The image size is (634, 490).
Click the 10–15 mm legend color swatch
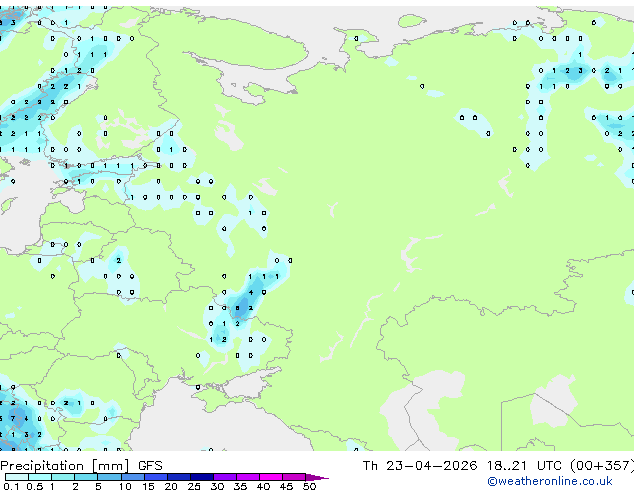(x=133, y=477)
